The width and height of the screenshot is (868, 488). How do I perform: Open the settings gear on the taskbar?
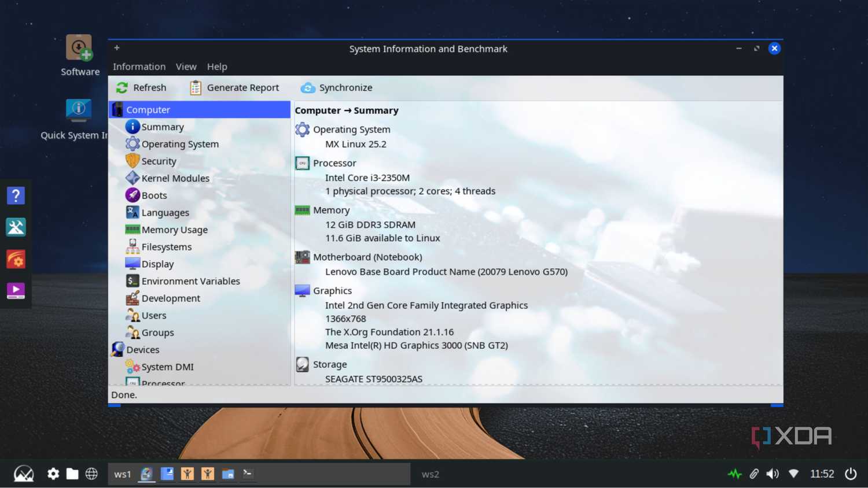pos(53,474)
